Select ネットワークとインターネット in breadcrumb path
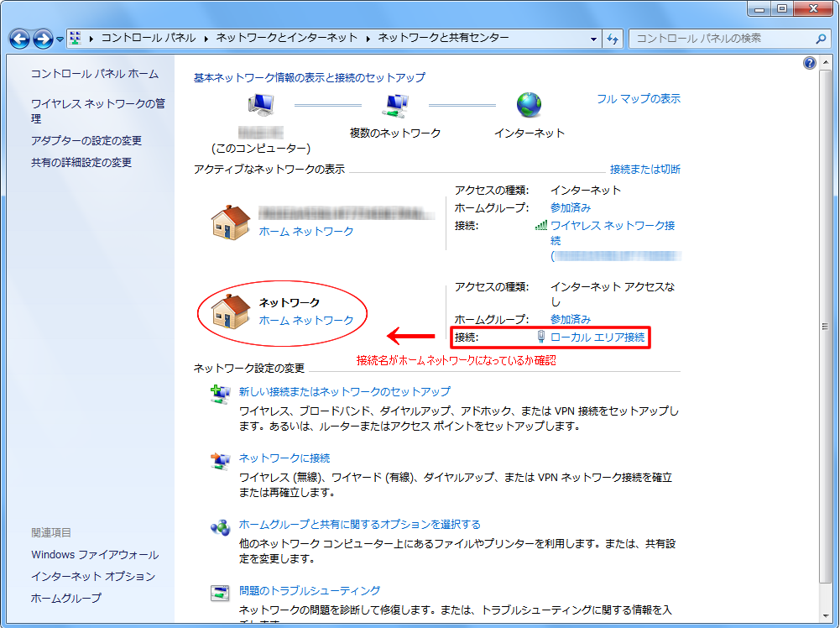Viewport: 840px width, 628px height. click(x=286, y=39)
